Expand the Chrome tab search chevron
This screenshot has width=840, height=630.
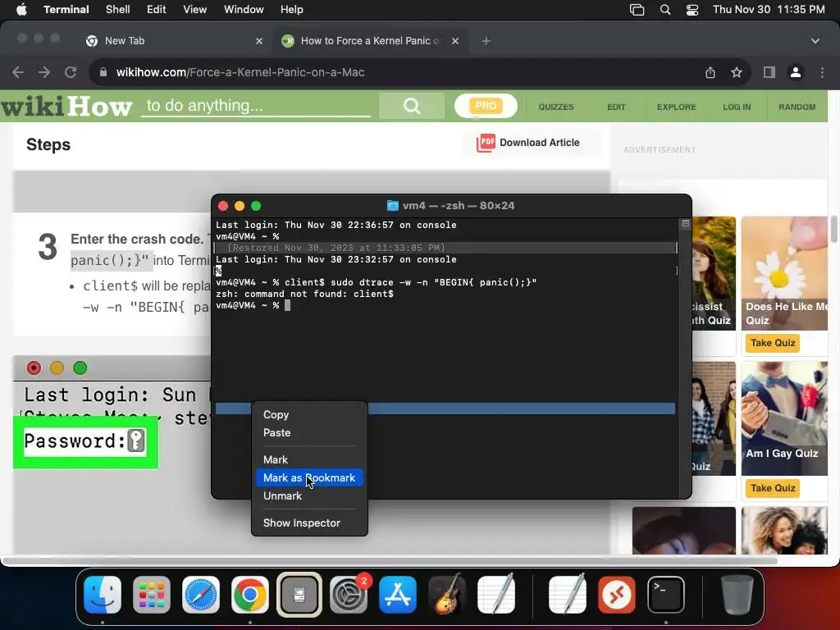click(x=815, y=41)
